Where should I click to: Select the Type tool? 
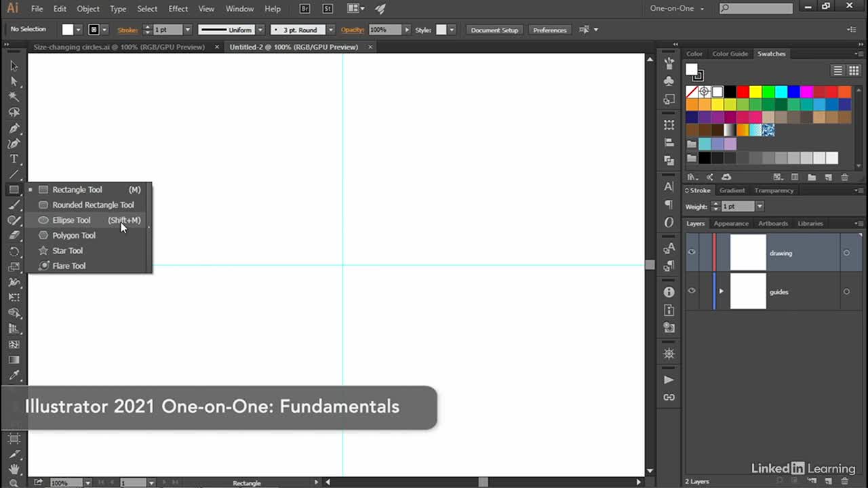(x=14, y=159)
